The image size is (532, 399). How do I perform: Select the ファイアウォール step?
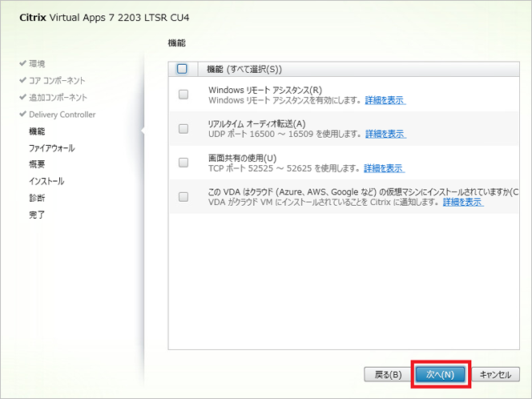click(x=52, y=148)
